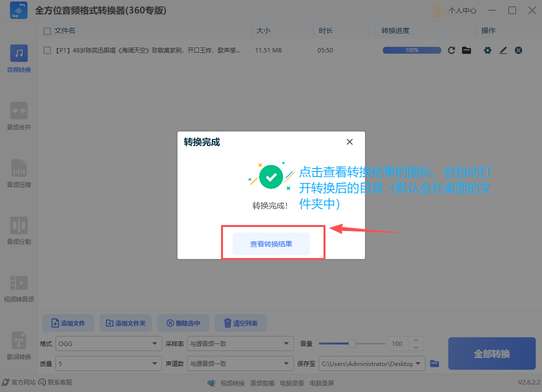Open the 音频压缩 feature
542x392 pixels.
click(x=18, y=172)
